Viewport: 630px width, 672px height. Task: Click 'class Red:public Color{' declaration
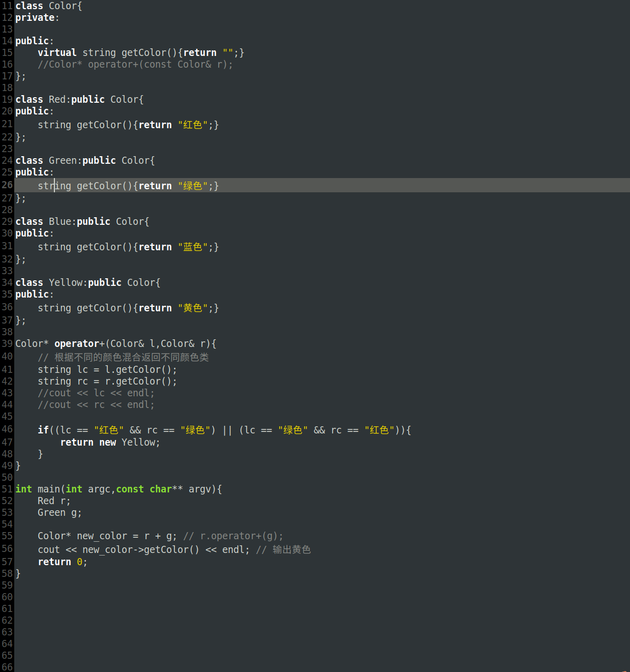[x=79, y=100]
